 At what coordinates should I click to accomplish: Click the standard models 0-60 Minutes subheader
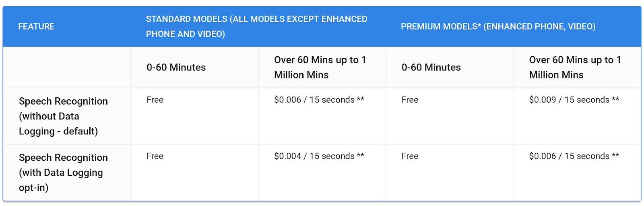pyautogui.click(x=176, y=68)
